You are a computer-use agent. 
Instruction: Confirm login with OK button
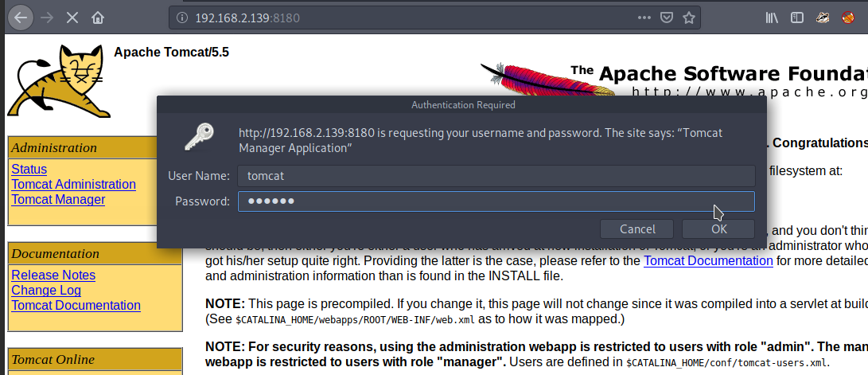pyautogui.click(x=718, y=229)
